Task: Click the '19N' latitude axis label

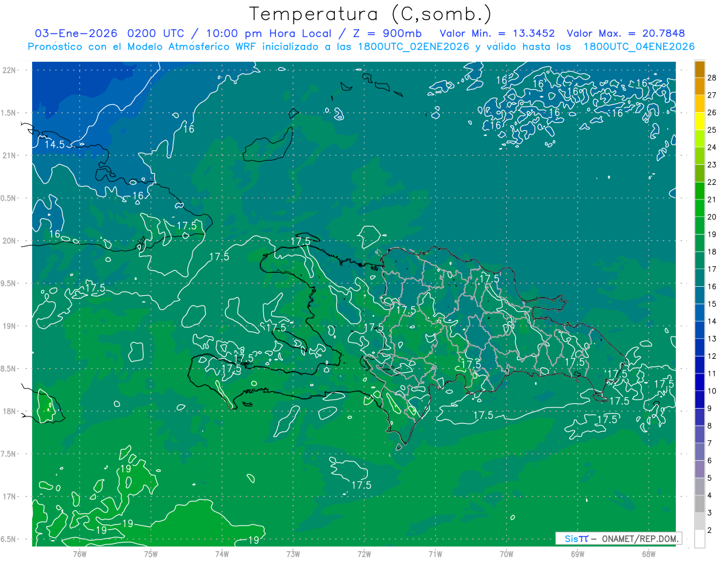Action: coord(9,326)
